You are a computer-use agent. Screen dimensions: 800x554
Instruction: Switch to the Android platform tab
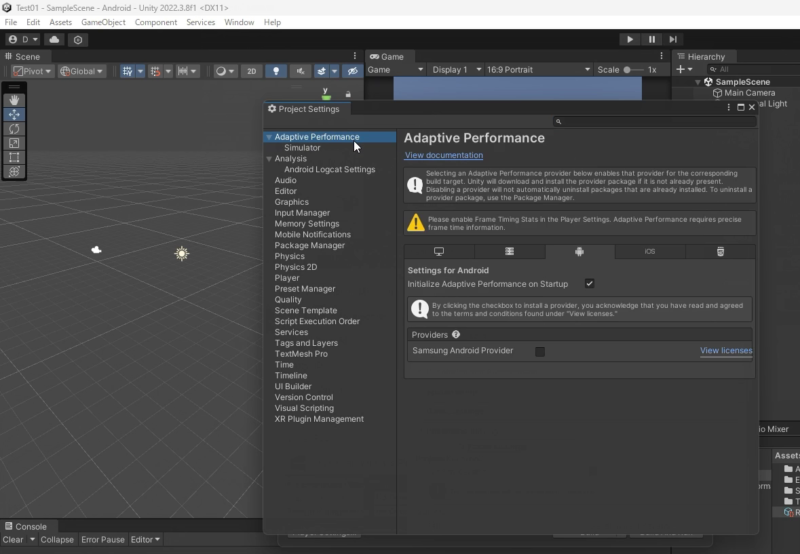coord(579,252)
